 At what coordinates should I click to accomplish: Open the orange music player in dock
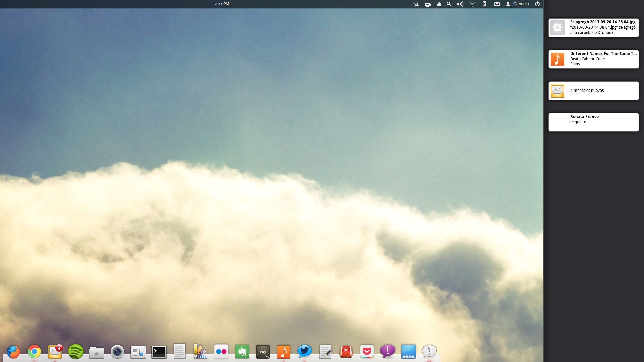(284, 352)
